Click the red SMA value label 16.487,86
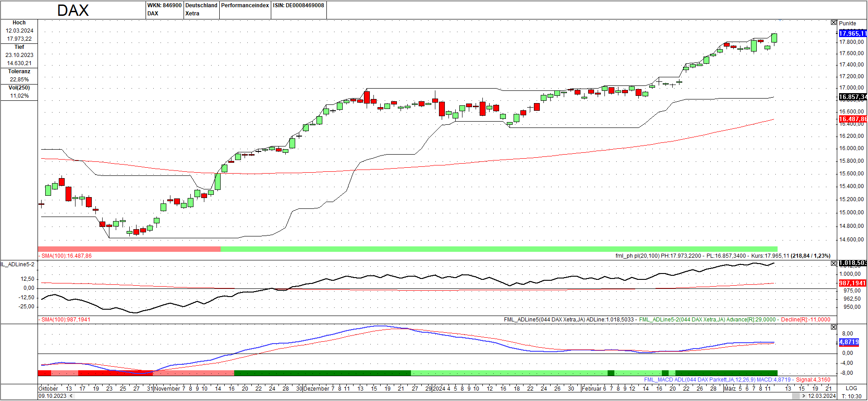Screen dimensions: 868x401 [852, 119]
